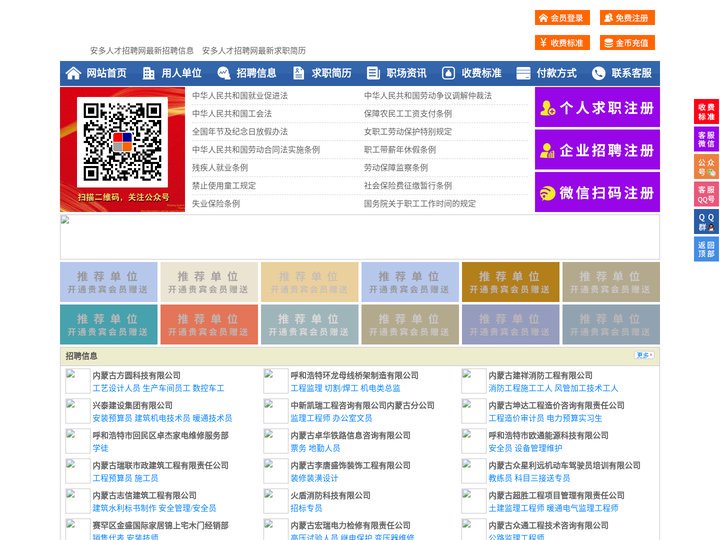Open company 内蒙古瑞联市政建筑工程有限责任公司
The width and height of the screenshot is (720, 540).
160,465
